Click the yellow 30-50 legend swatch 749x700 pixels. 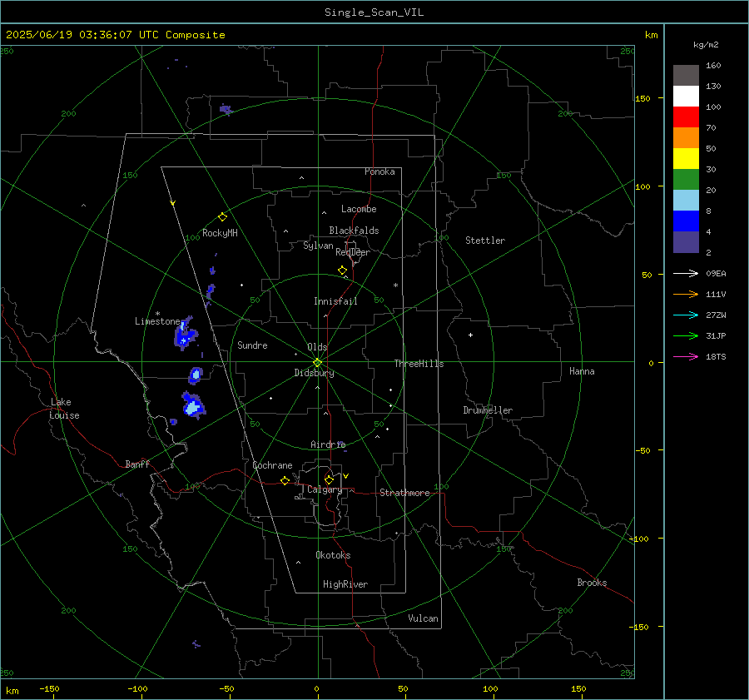(x=686, y=159)
